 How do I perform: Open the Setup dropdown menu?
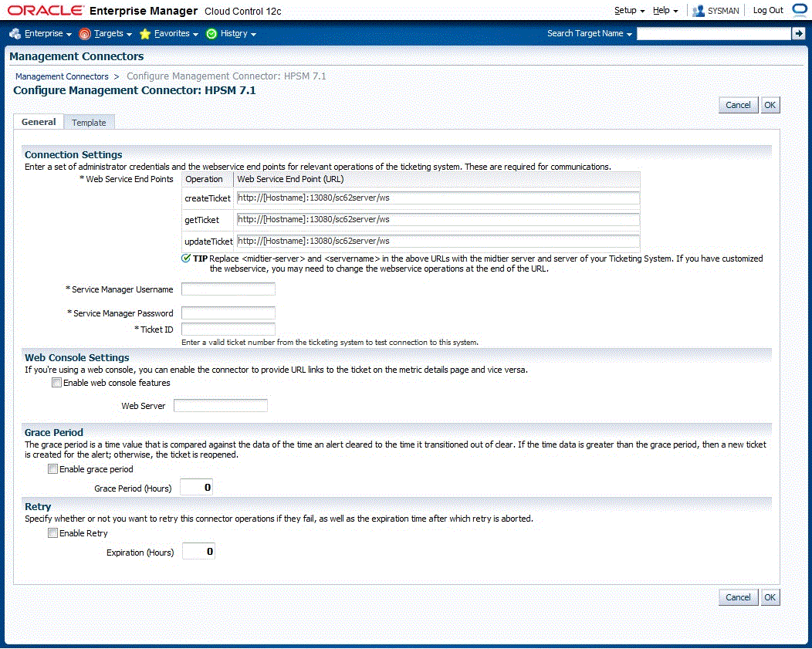pos(629,10)
